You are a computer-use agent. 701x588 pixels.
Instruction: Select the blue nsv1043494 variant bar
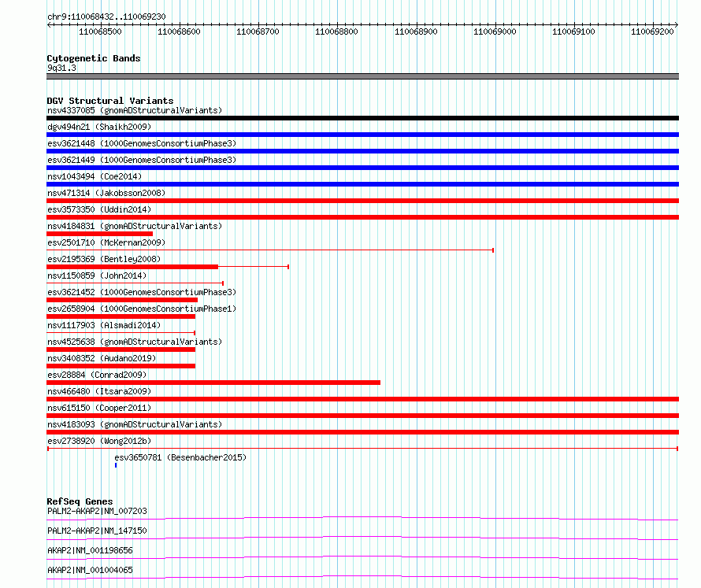(x=362, y=184)
